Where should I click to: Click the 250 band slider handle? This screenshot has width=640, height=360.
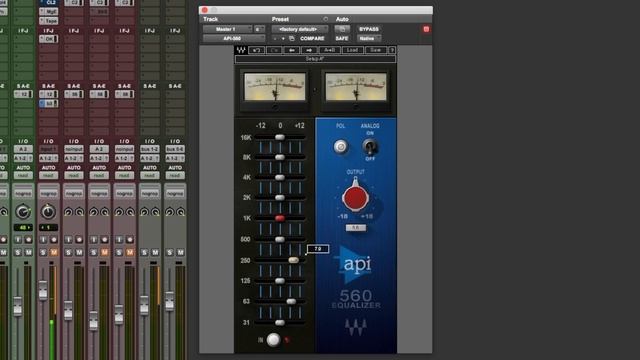click(293, 260)
